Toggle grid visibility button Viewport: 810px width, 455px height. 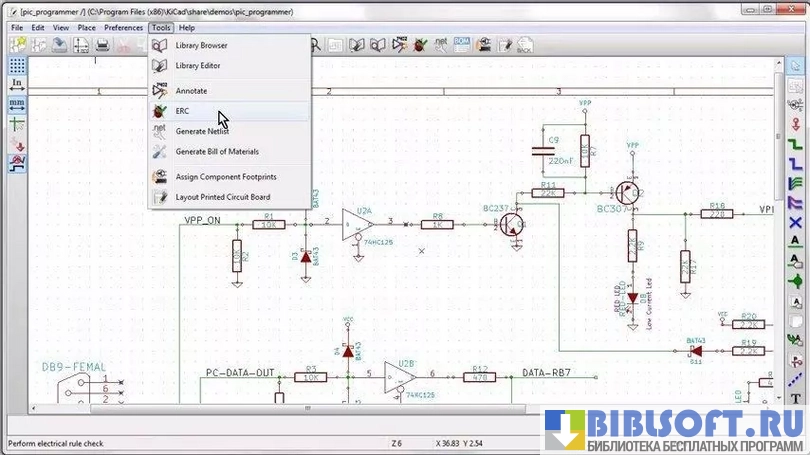pyautogui.click(x=17, y=65)
